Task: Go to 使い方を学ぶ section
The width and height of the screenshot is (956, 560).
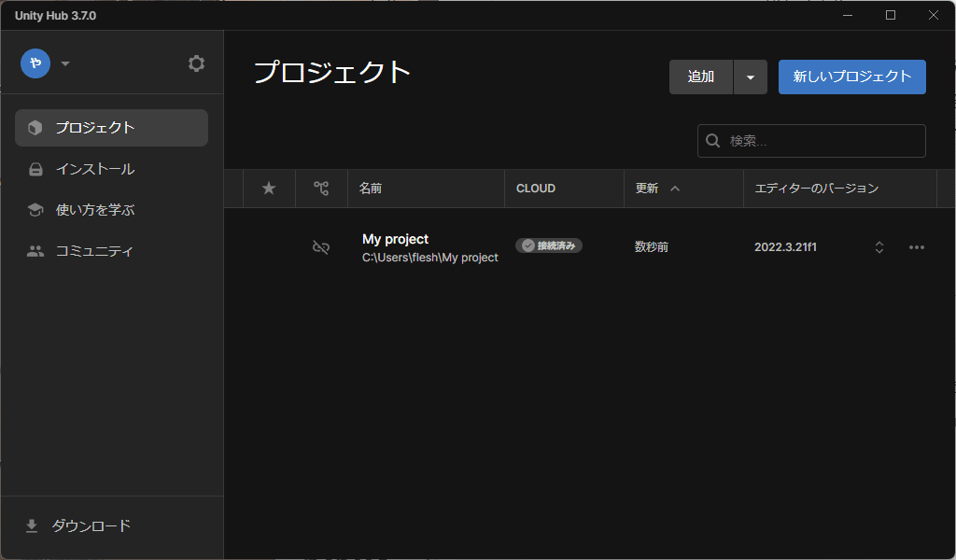Action: tap(112, 210)
